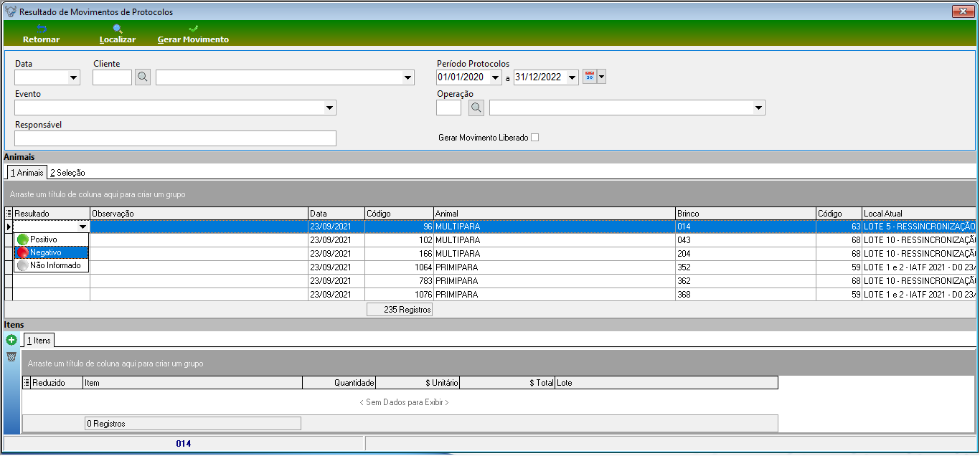Click animal code cell 1064
This screenshot has height=456, width=980.
(x=400, y=267)
